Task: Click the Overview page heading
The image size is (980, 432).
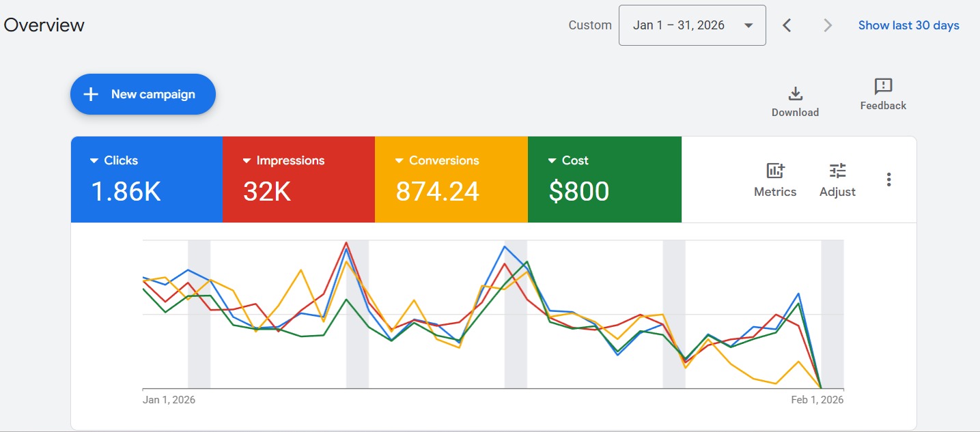Action: pos(44,25)
